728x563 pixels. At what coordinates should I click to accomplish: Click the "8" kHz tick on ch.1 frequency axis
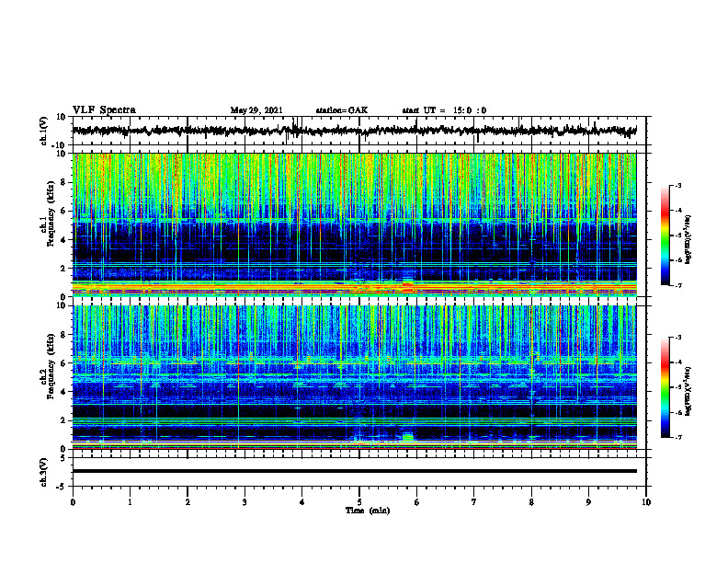[63, 182]
